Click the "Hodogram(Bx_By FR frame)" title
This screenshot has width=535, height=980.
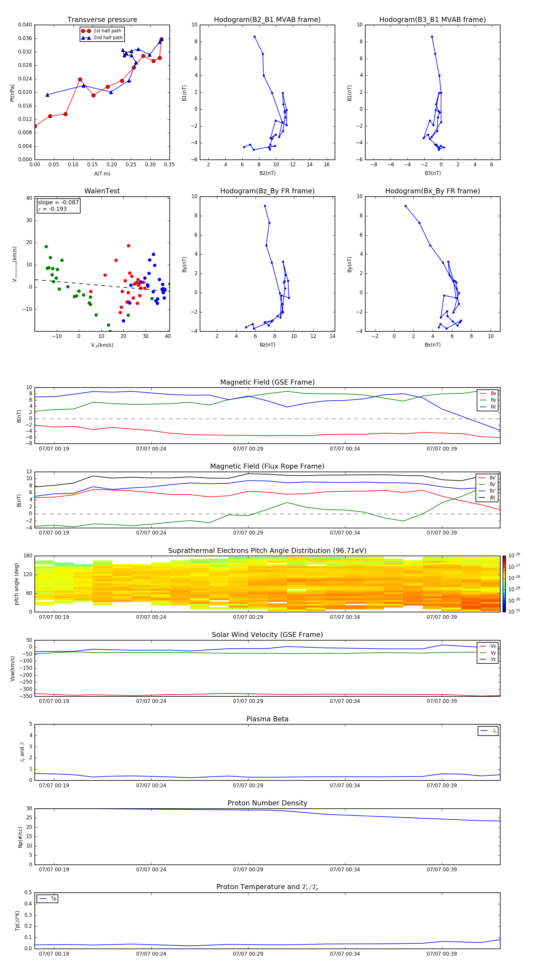tap(432, 191)
